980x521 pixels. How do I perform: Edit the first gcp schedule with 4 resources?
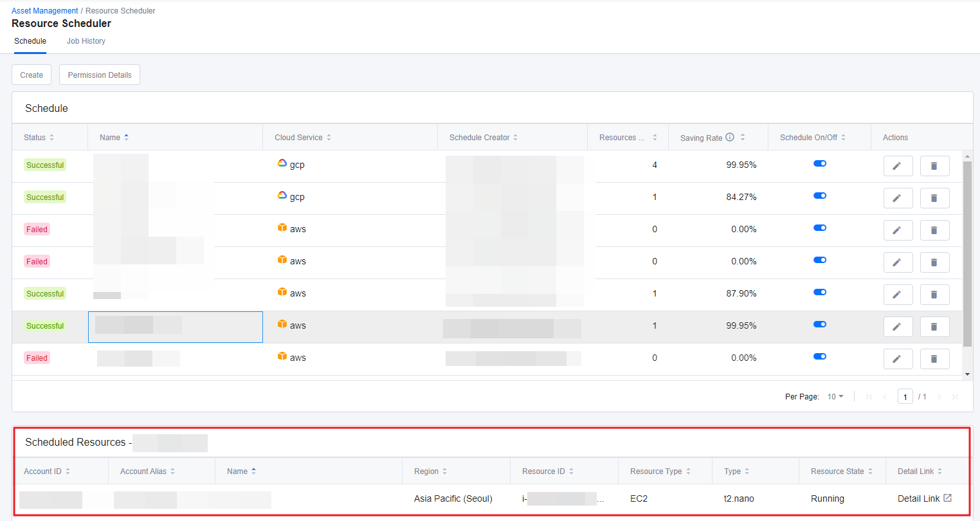tap(898, 166)
